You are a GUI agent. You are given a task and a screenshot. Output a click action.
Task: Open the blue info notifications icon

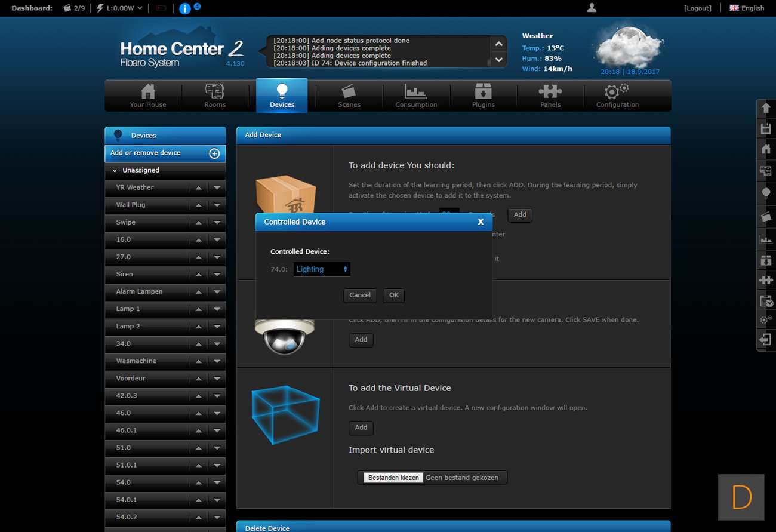click(x=185, y=8)
